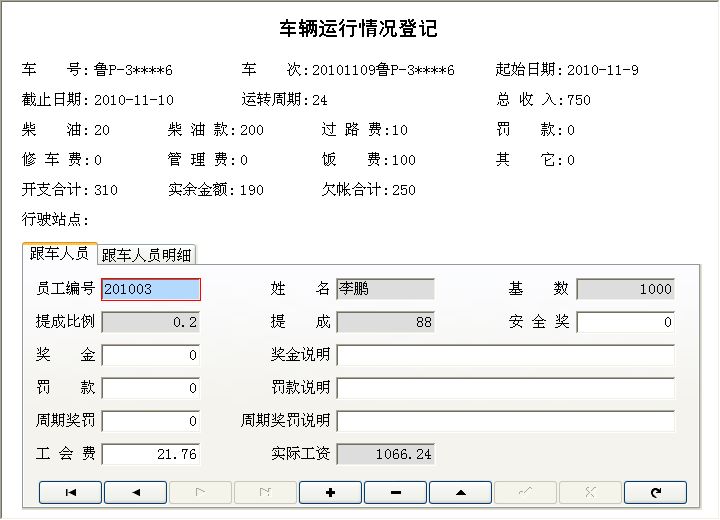Cancel edits with the X button
The width and height of the screenshot is (720, 520).
(590, 492)
